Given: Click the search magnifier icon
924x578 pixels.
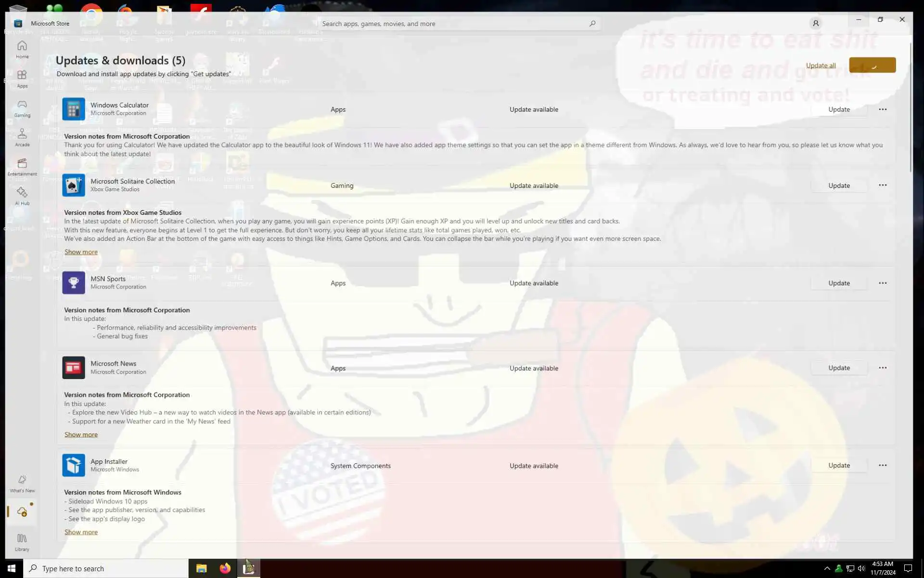Looking at the screenshot, I should coord(592,23).
